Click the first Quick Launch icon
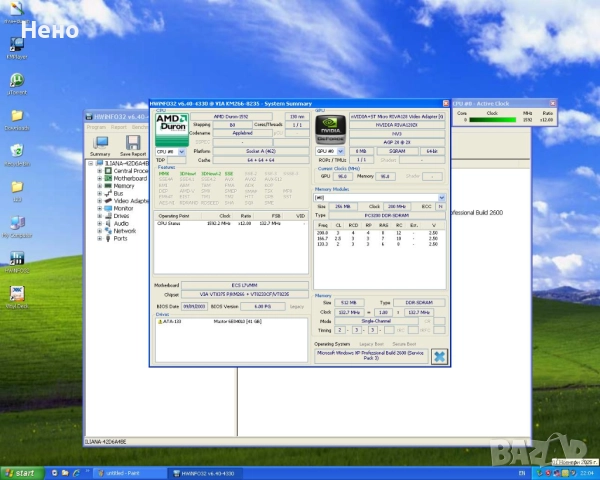This screenshot has width=600, height=480. point(54,473)
